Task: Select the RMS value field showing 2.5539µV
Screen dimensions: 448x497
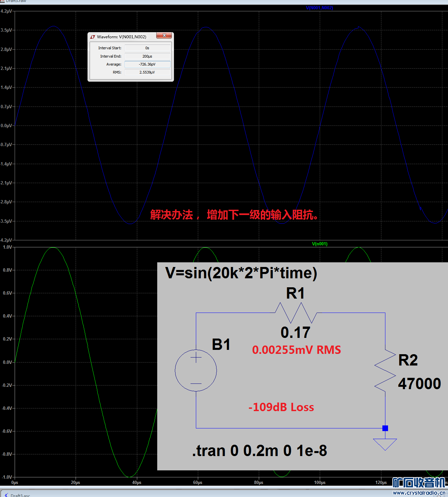Action: tap(147, 72)
